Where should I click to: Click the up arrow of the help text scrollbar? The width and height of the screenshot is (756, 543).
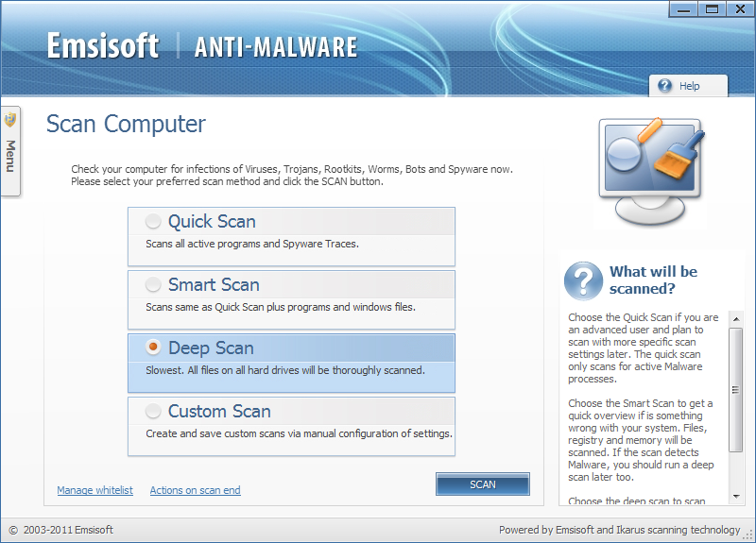coord(736,319)
